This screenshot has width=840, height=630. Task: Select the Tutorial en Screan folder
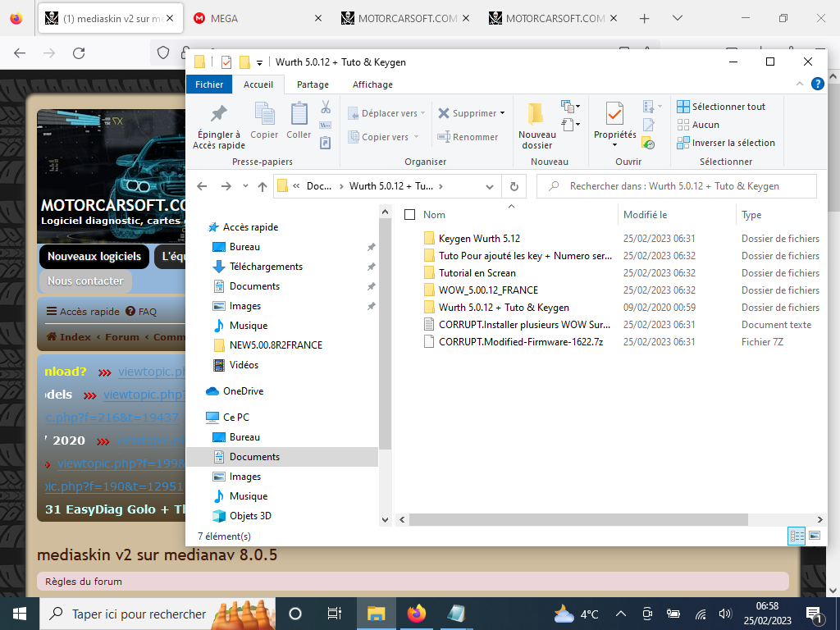pyautogui.click(x=477, y=273)
